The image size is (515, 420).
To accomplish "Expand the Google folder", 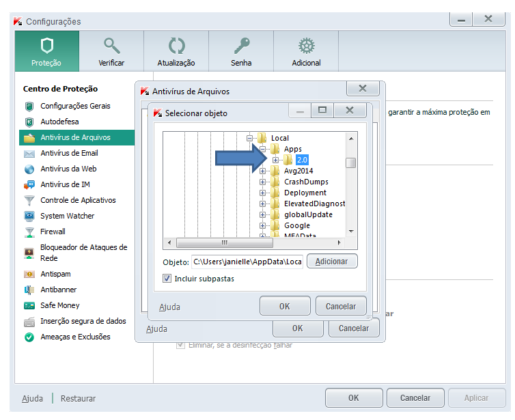I will (x=262, y=225).
